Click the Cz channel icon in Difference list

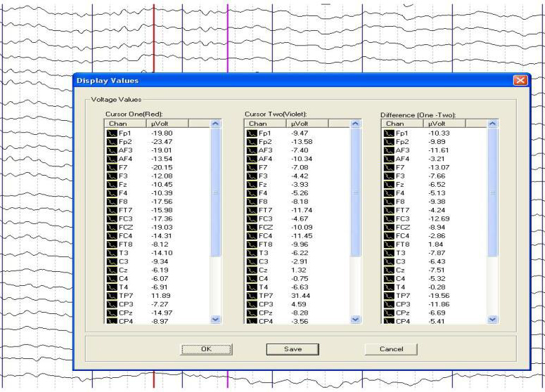pyautogui.click(x=389, y=270)
